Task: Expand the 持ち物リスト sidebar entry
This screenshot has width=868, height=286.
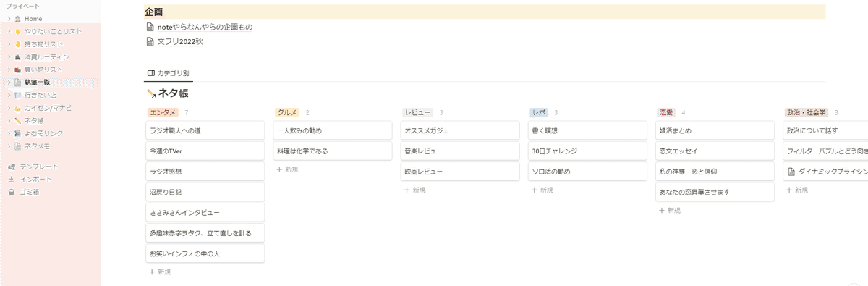Action: (9, 44)
